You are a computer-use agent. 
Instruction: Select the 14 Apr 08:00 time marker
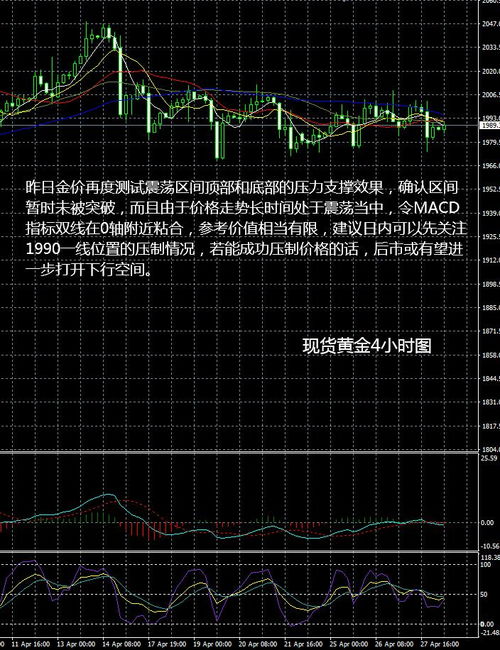pyautogui.click(x=121, y=644)
